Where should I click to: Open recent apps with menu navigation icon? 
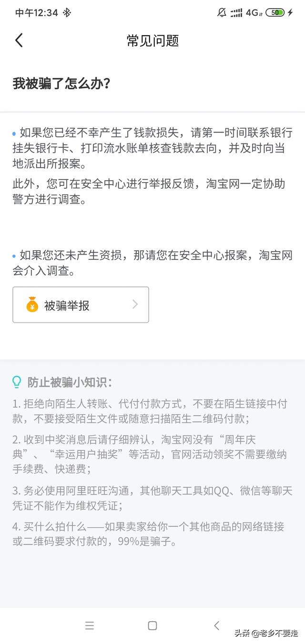(90, 626)
